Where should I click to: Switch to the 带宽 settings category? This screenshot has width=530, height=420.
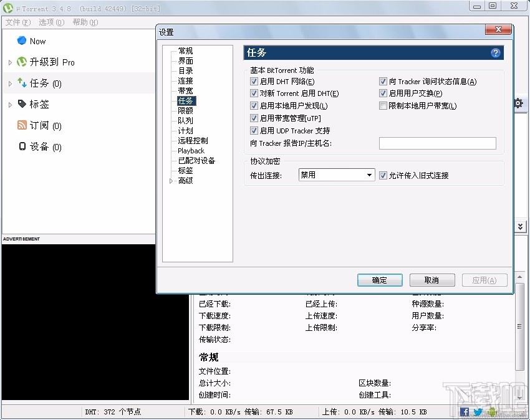(185, 90)
